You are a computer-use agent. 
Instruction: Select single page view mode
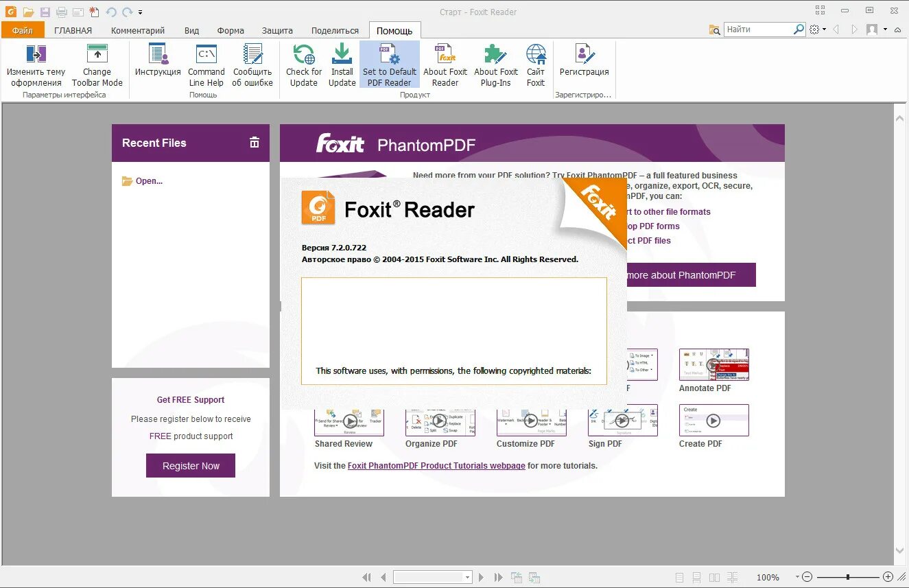point(679,577)
